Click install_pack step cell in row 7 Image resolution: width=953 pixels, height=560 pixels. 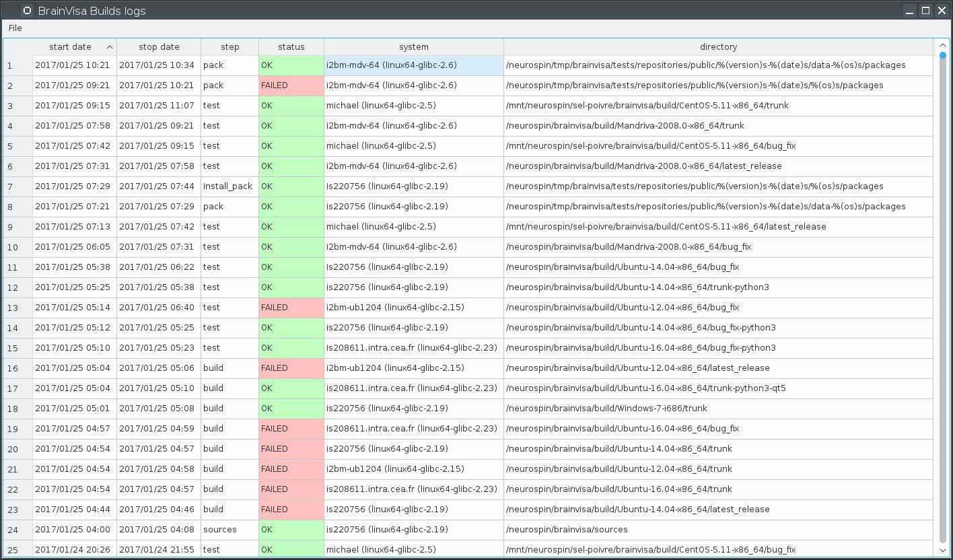click(x=230, y=186)
